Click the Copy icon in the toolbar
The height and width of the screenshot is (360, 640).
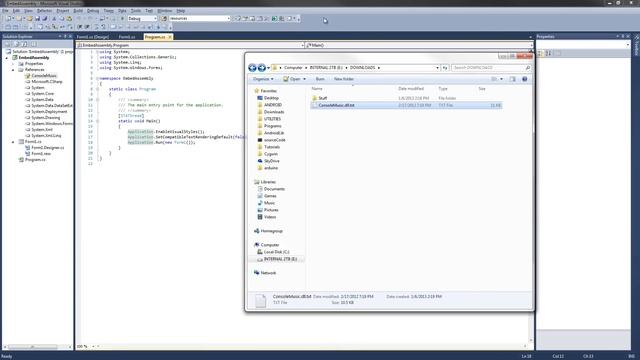point(62,18)
